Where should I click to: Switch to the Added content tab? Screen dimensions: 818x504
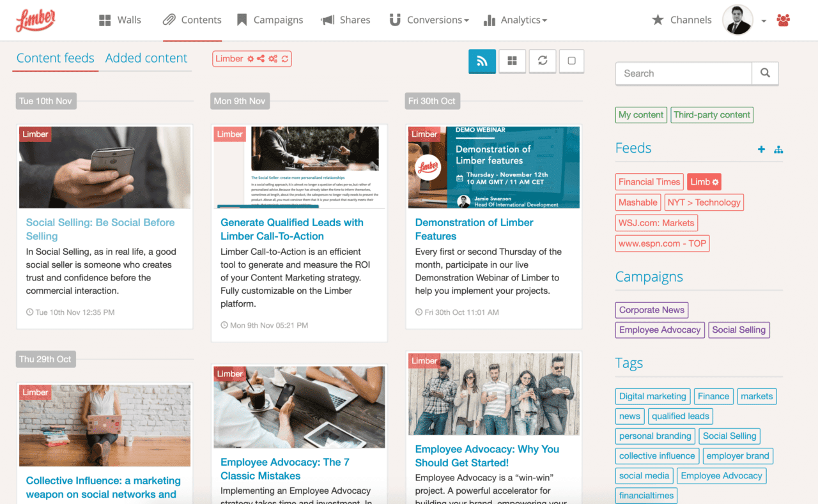(146, 58)
